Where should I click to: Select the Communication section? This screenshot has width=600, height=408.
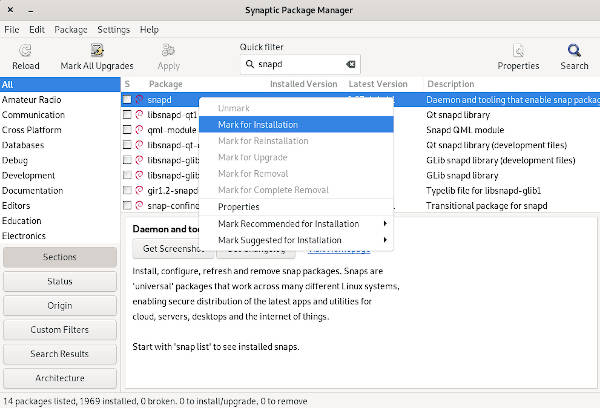(x=60, y=115)
